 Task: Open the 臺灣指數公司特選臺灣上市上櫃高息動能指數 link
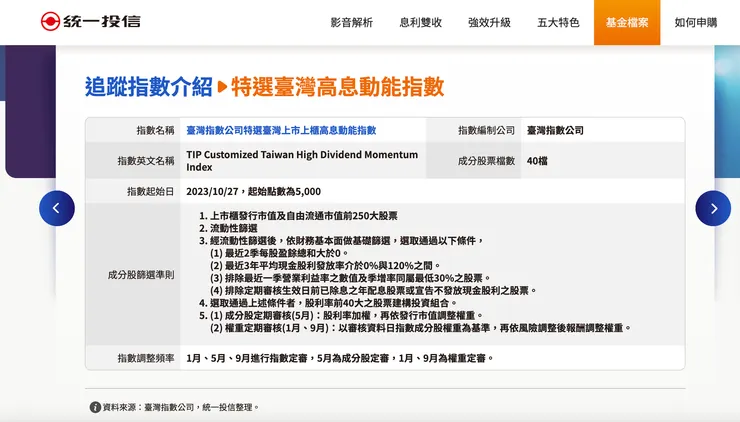281,130
